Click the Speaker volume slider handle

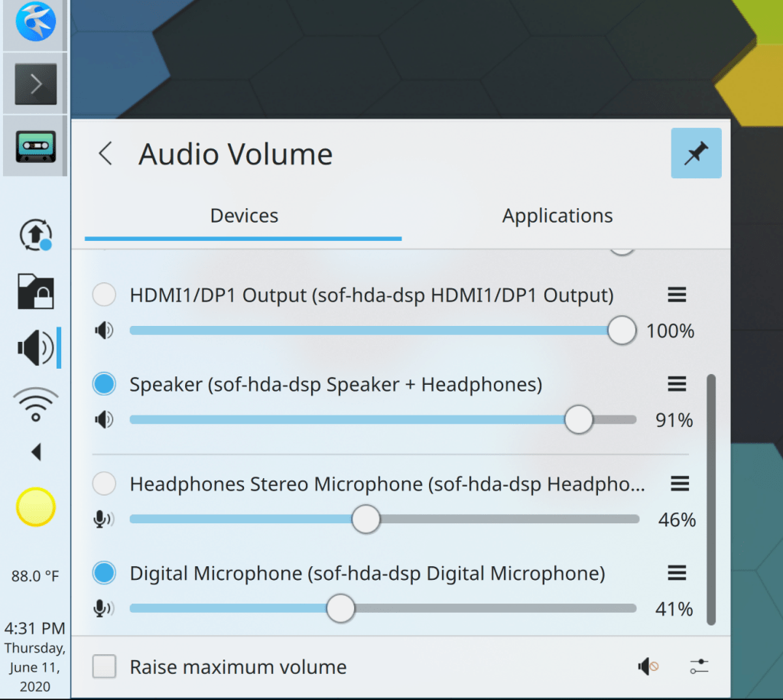click(x=579, y=419)
